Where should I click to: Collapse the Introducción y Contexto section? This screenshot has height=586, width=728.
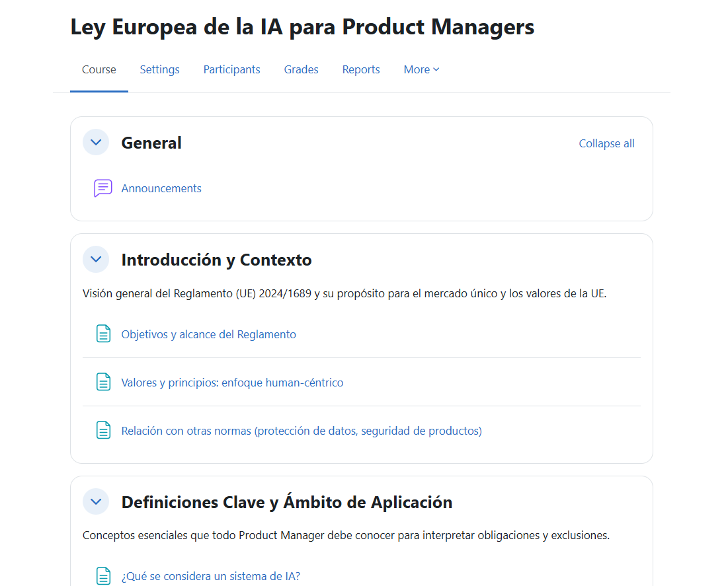pos(96,259)
